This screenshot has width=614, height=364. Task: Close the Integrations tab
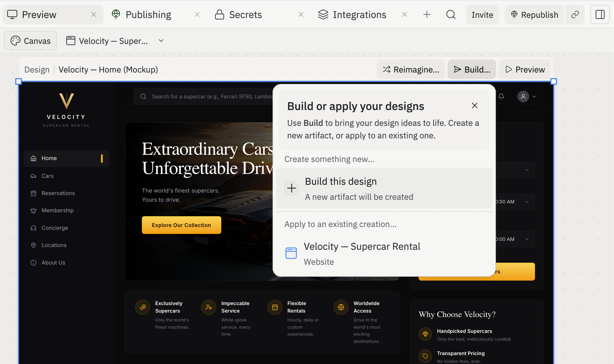pyautogui.click(x=405, y=14)
